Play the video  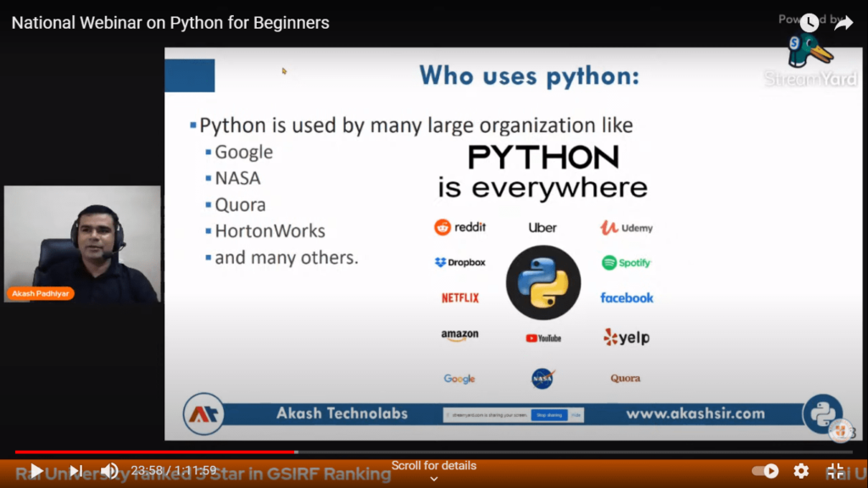[36, 471]
